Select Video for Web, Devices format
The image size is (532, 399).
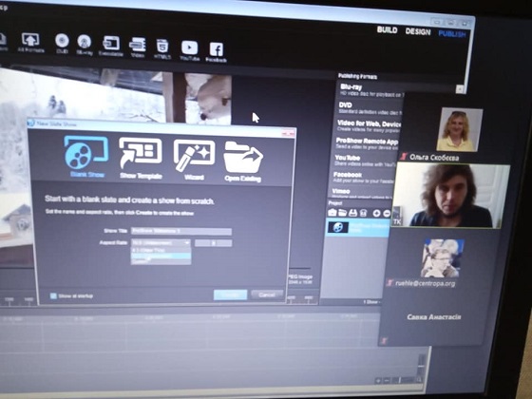[369, 125]
